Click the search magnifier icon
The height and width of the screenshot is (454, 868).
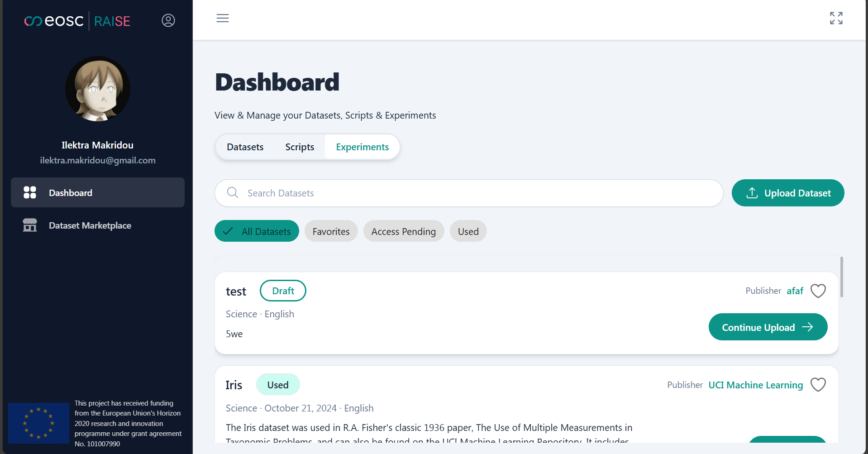(233, 193)
